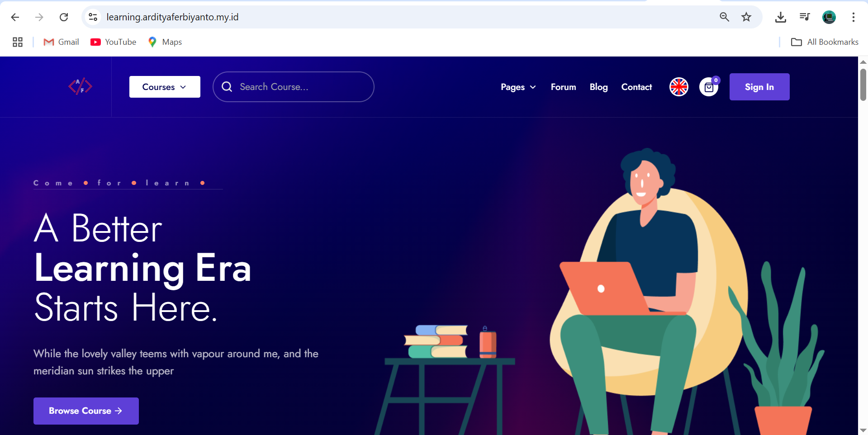This screenshot has width=868, height=435.
Task: Click the red code-bracket site logo
Action: (x=81, y=86)
